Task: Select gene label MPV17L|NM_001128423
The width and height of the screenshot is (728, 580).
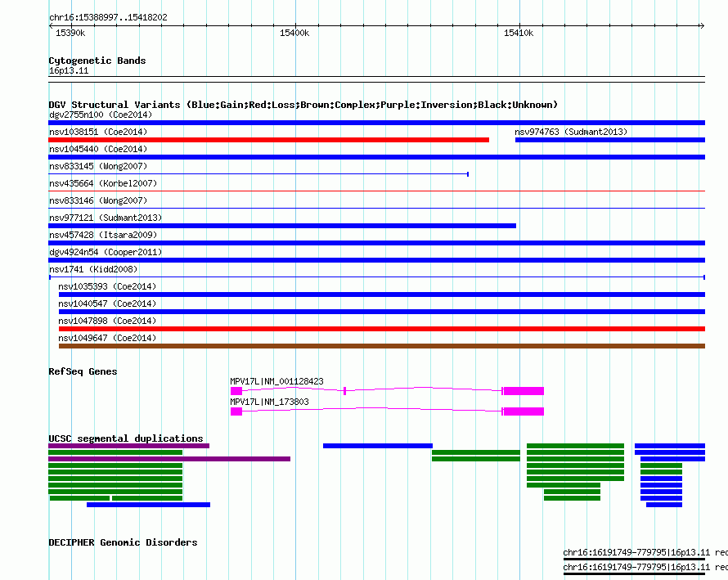Action: pos(276,381)
